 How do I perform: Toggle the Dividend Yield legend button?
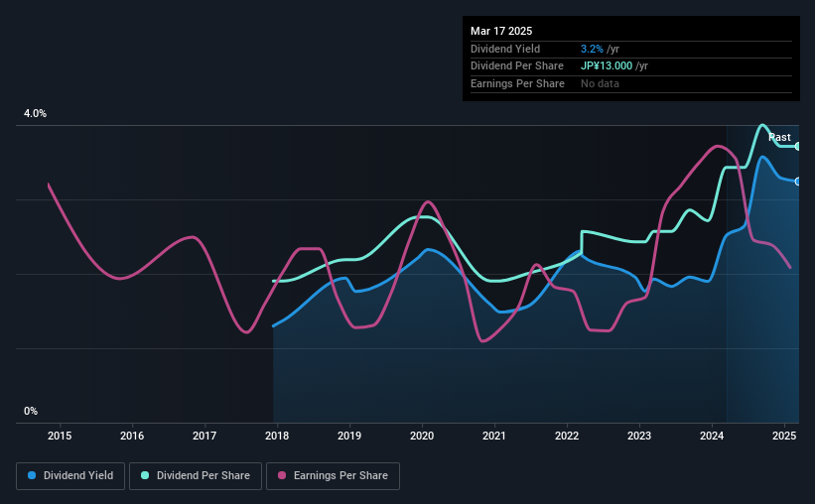pos(70,476)
